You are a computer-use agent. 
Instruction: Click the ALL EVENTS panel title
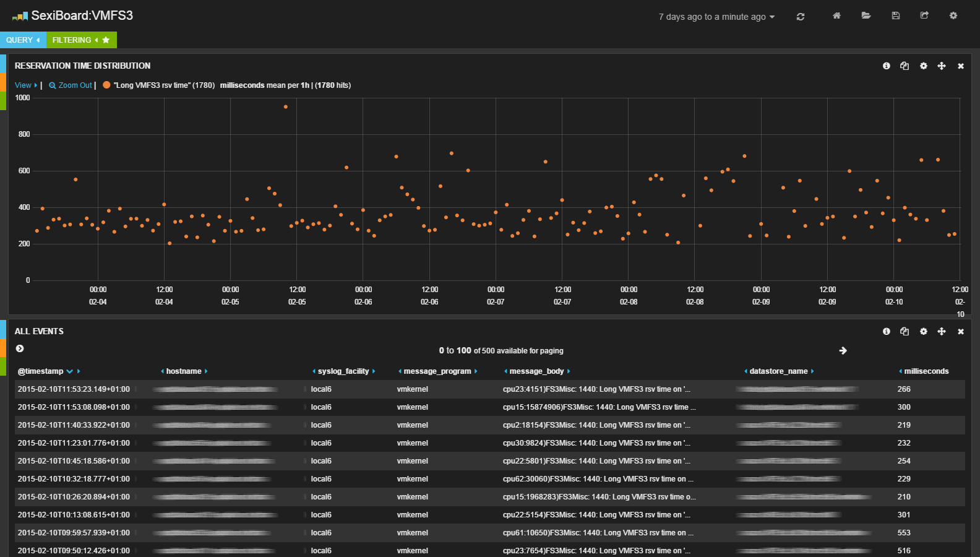[39, 331]
